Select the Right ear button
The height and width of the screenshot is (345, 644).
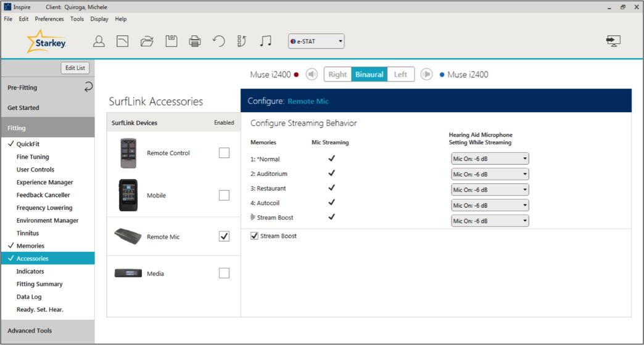tap(337, 74)
